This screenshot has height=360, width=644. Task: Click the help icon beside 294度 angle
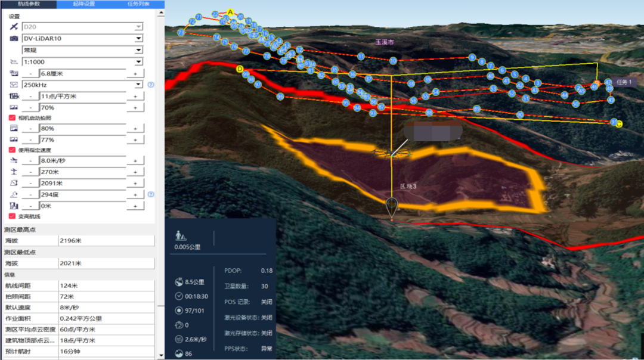pyautogui.click(x=151, y=194)
